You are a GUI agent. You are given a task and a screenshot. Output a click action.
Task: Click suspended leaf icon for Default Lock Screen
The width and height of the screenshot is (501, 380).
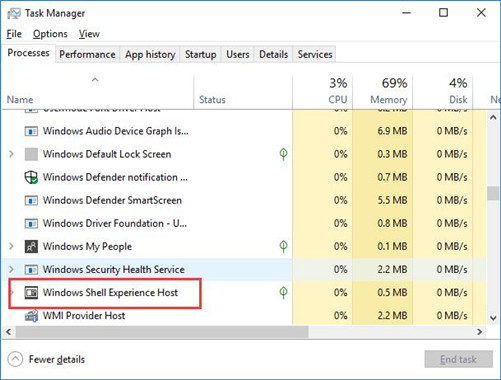coord(283,154)
